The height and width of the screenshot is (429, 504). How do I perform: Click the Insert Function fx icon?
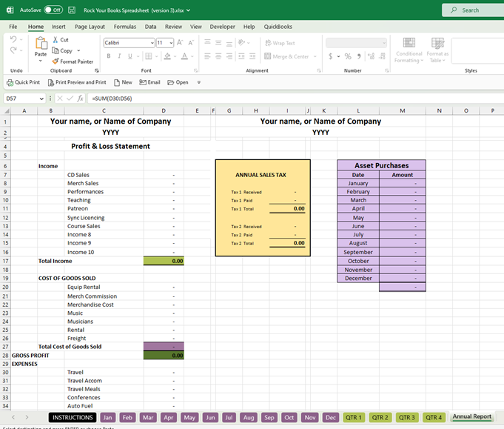(x=80, y=98)
